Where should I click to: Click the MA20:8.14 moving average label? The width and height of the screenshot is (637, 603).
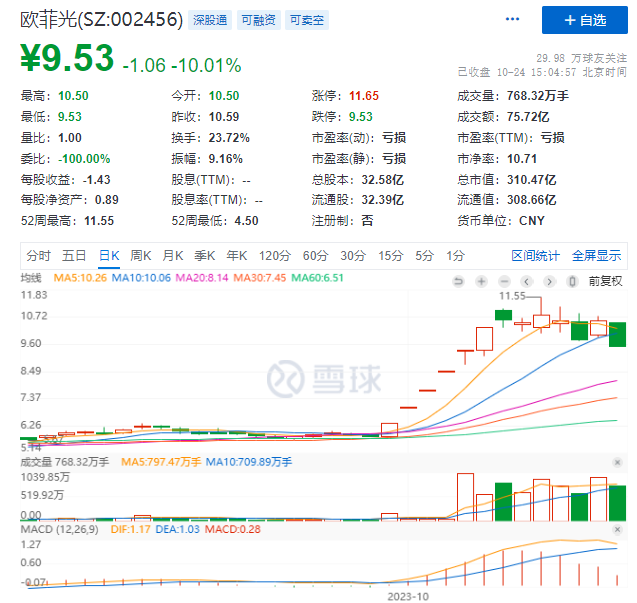pyautogui.click(x=202, y=278)
